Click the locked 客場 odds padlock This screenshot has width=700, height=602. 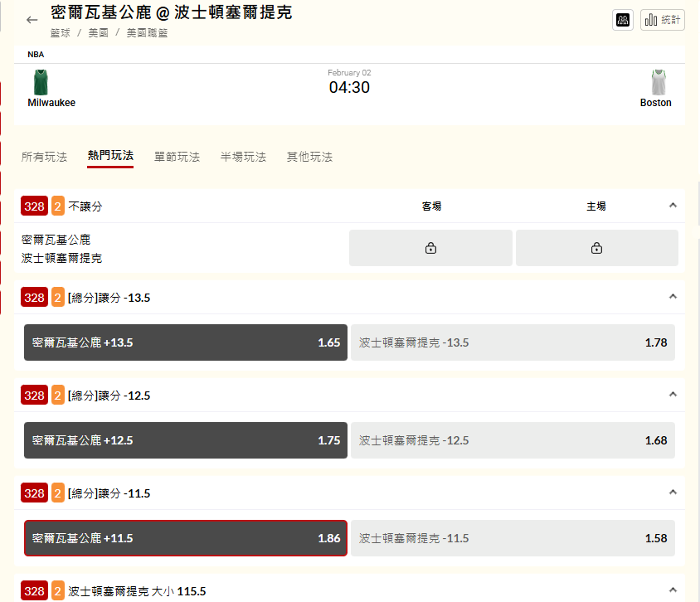(x=430, y=248)
